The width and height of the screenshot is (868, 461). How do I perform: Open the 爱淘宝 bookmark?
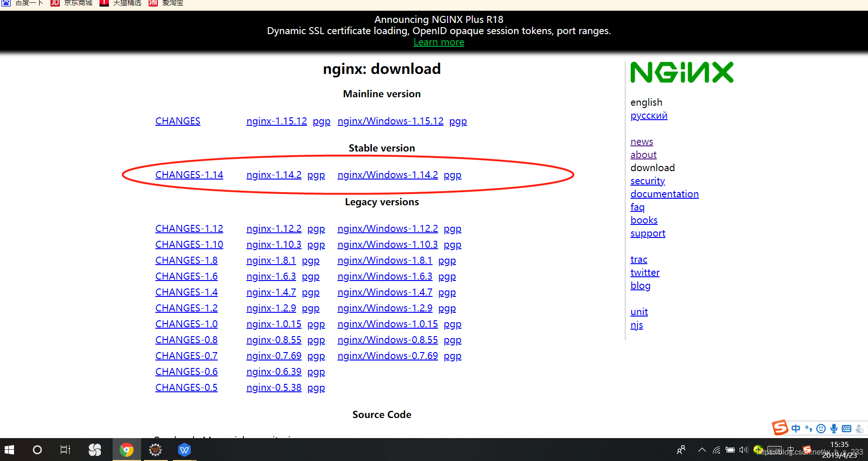[166, 3]
